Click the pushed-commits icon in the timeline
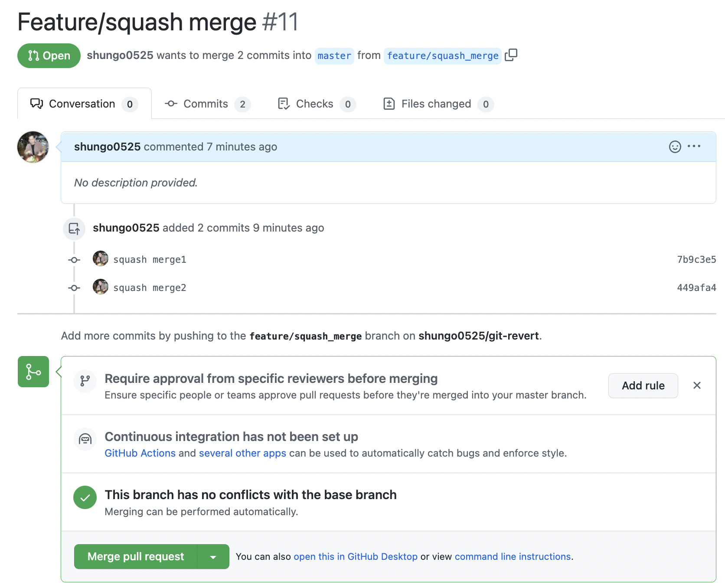Screen dimensions: 725x588 coord(74,229)
